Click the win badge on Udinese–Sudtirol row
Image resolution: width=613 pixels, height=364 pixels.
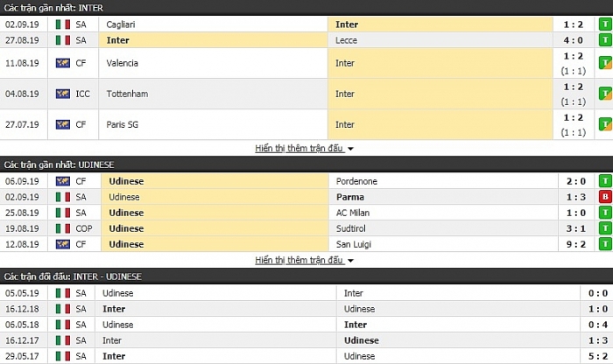(606, 228)
